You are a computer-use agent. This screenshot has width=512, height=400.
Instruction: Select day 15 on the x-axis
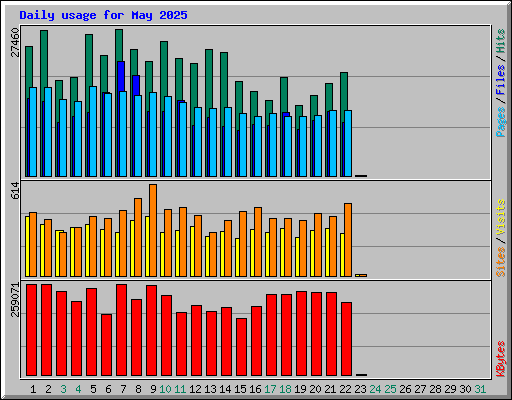240,389
